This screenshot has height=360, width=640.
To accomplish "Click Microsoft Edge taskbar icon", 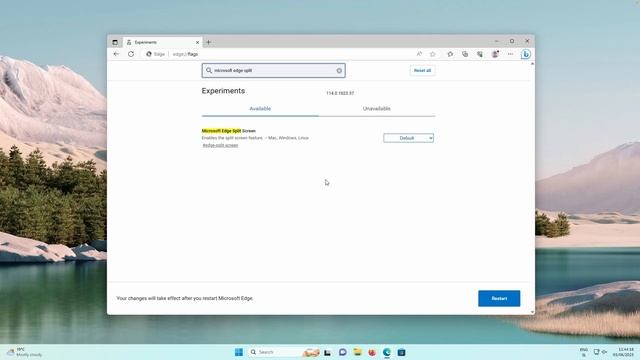I will [x=387, y=352].
